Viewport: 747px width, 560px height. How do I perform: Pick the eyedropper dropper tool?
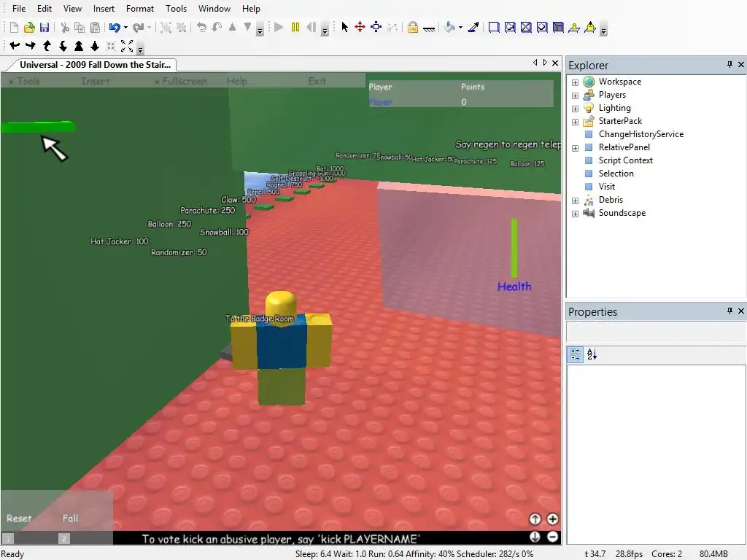[473, 28]
